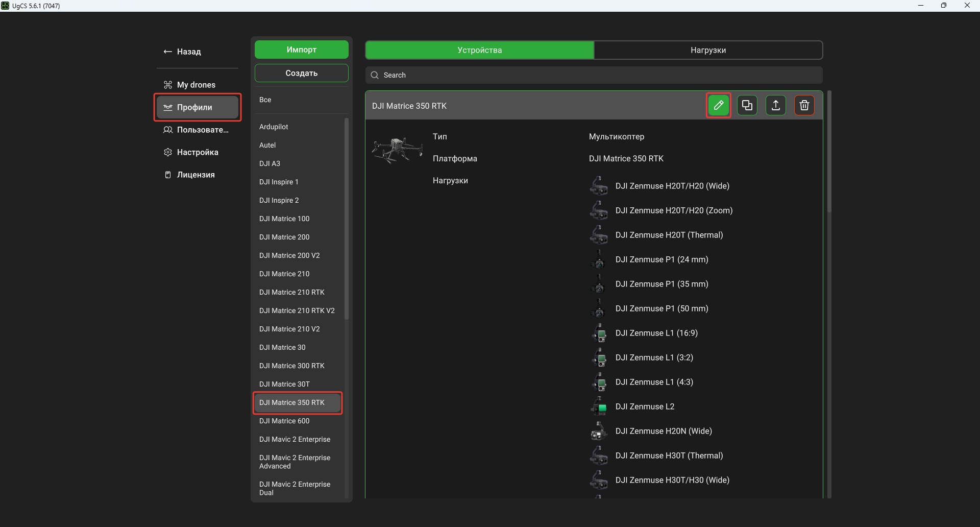Export the profile with the upload arrow icon
This screenshot has width=980, height=527.
click(776, 106)
